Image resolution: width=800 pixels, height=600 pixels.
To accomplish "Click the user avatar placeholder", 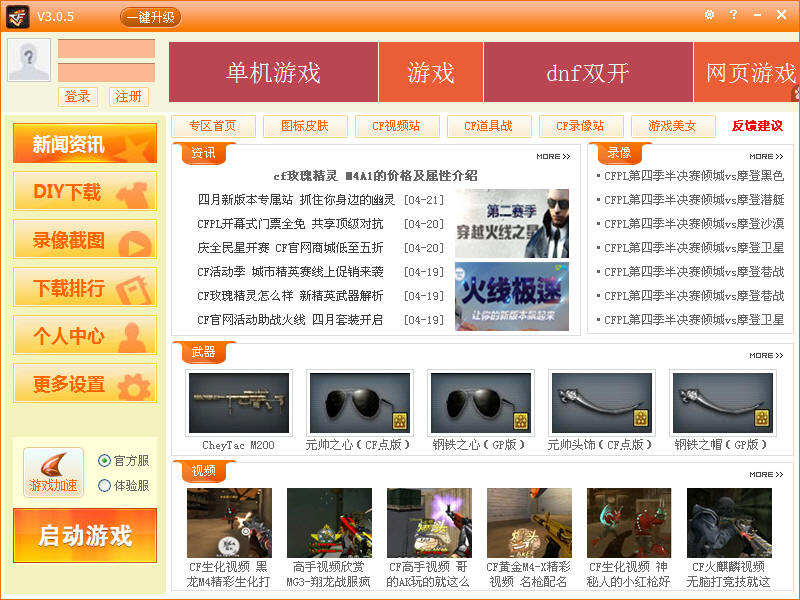I will pos(29,60).
